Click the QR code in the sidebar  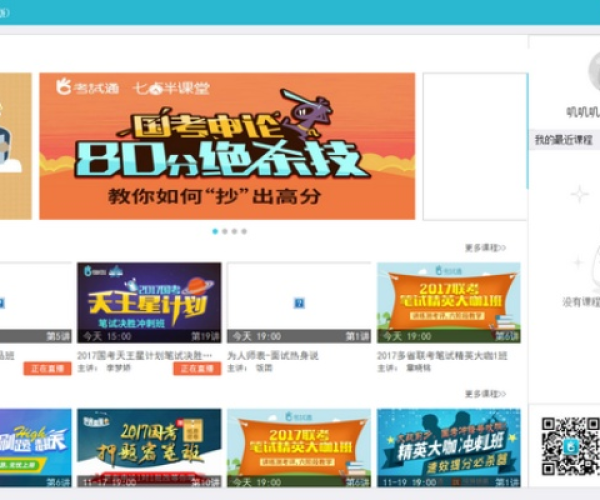[571, 446]
